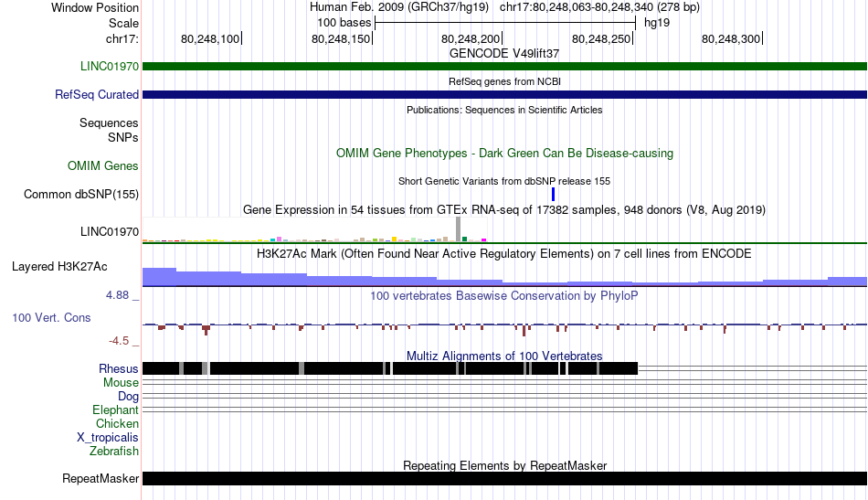
Task: Select the black RepeatMasker element bar
Action: [504, 478]
